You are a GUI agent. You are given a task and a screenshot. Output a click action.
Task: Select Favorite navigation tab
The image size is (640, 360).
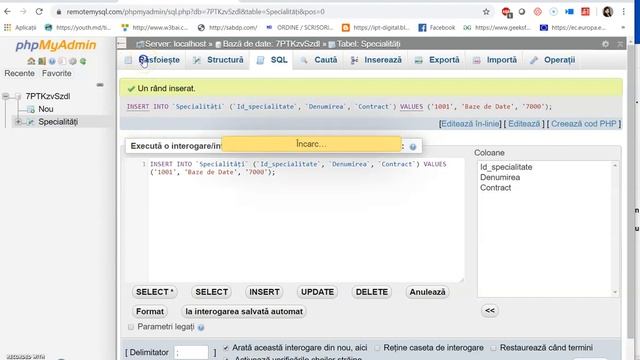[57, 73]
